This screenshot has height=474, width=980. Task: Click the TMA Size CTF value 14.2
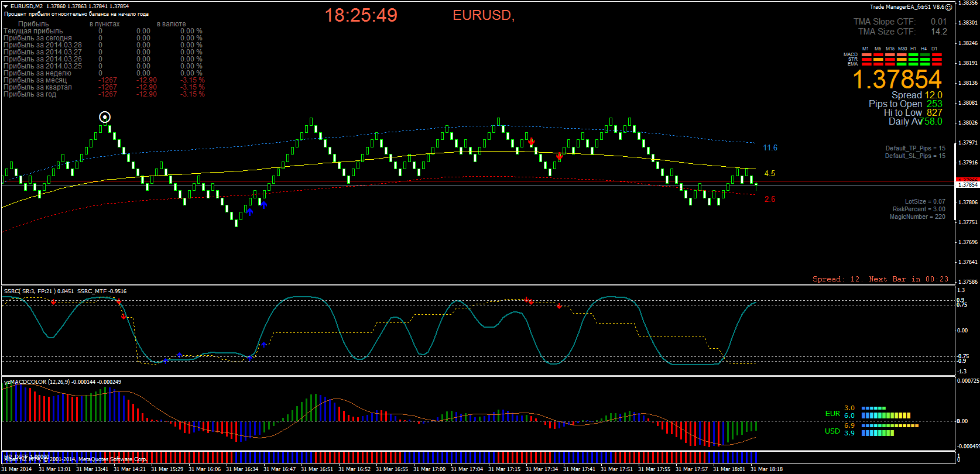(939, 32)
